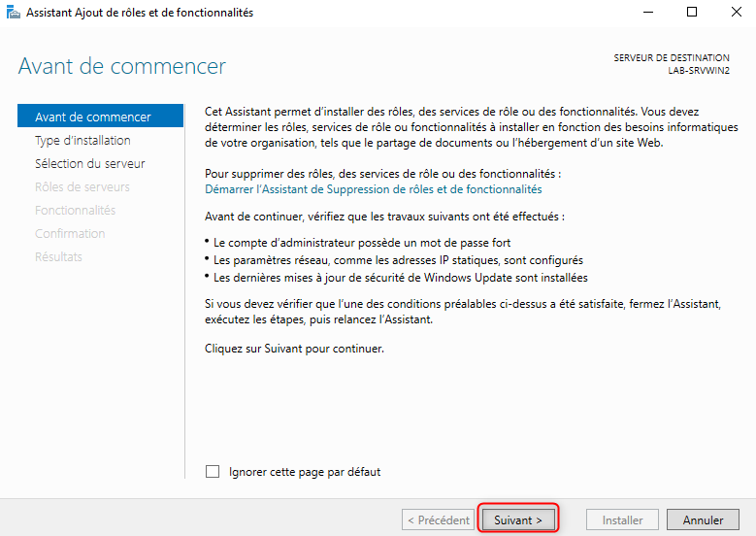Select 'Résultats' step in sidebar
Viewport: 756px width, 536px height.
(58, 256)
